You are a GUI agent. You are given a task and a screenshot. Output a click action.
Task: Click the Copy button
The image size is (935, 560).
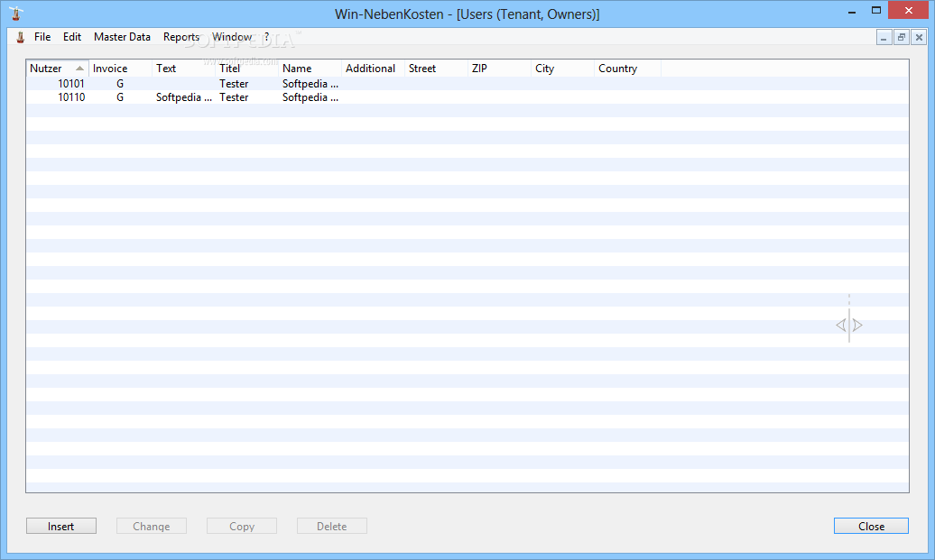pyautogui.click(x=242, y=526)
